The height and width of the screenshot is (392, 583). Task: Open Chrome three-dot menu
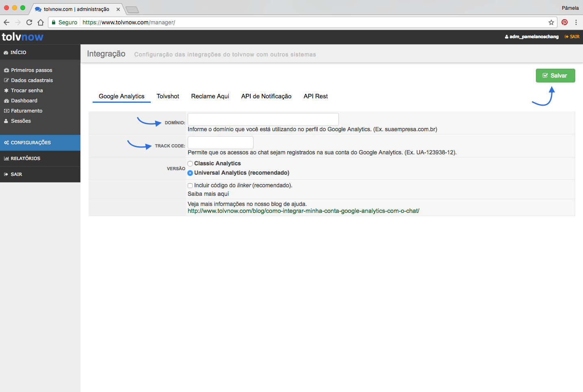pos(576,22)
